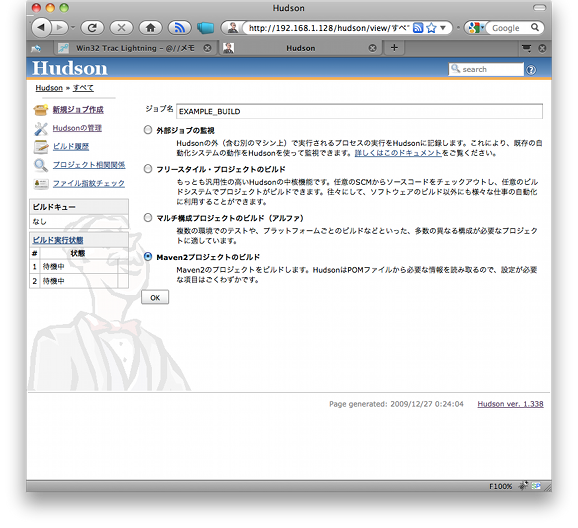The height and width of the screenshot is (528, 578).
Task: Open the プロジェクト相関関係 link
Action: coord(89,165)
